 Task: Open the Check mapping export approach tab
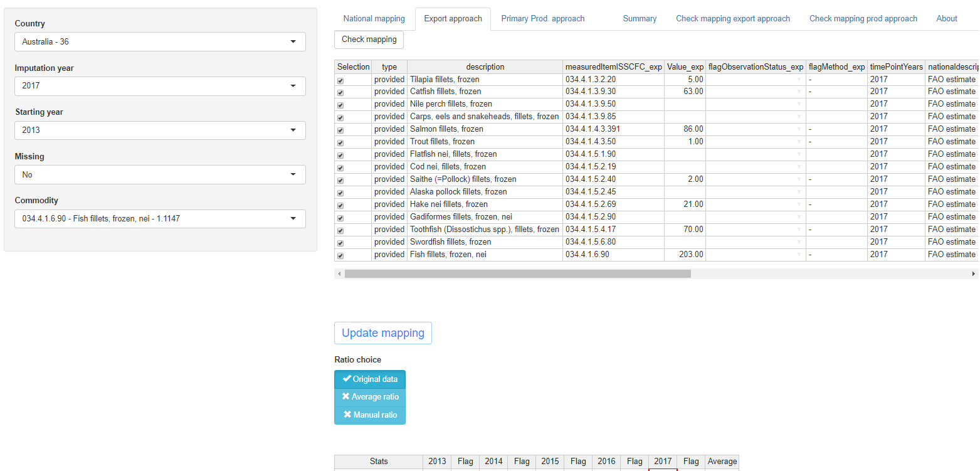click(x=732, y=19)
